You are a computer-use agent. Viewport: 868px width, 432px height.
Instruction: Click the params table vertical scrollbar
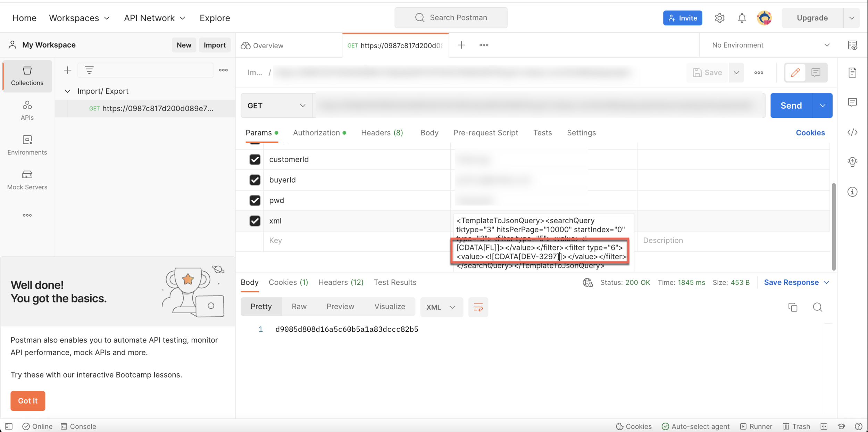coord(834,226)
